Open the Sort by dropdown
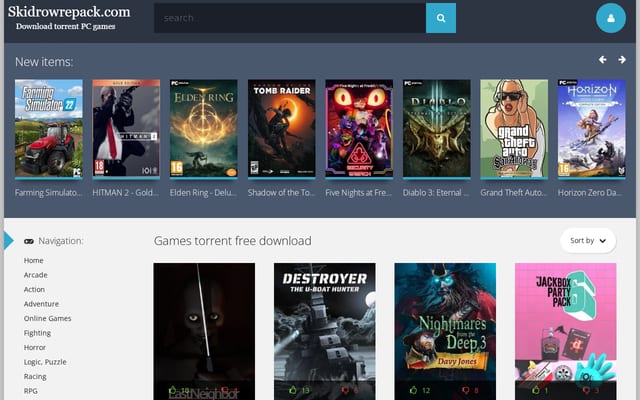The height and width of the screenshot is (400, 640). click(588, 240)
